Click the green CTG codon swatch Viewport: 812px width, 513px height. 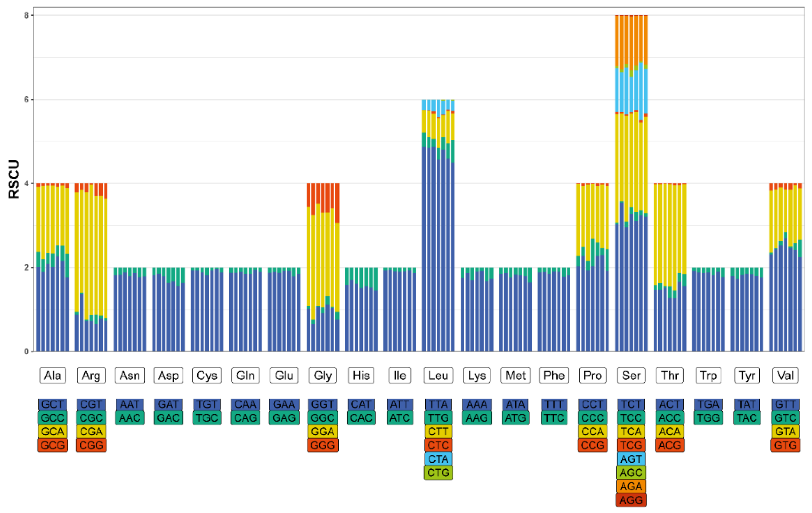(438, 472)
